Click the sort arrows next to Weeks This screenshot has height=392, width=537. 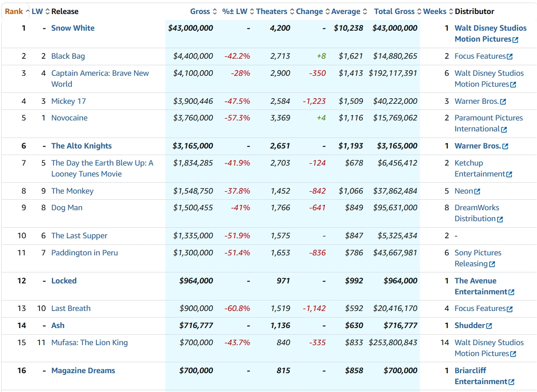point(451,11)
